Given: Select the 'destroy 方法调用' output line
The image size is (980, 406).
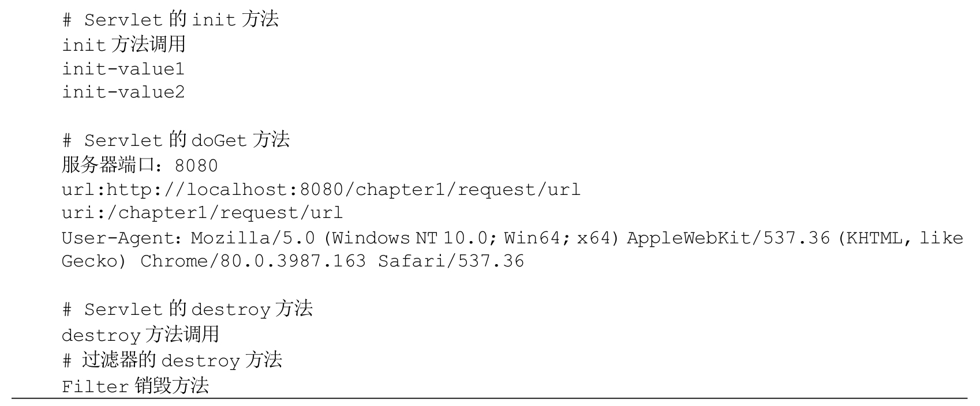Looking at the screenshot, I should tap(140, 334).
